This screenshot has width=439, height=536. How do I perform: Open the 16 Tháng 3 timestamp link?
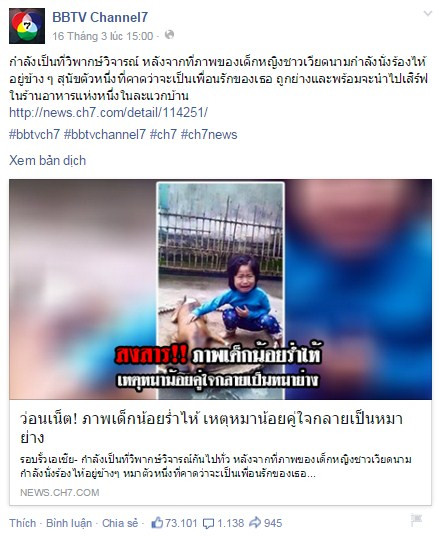coord(103,36)
